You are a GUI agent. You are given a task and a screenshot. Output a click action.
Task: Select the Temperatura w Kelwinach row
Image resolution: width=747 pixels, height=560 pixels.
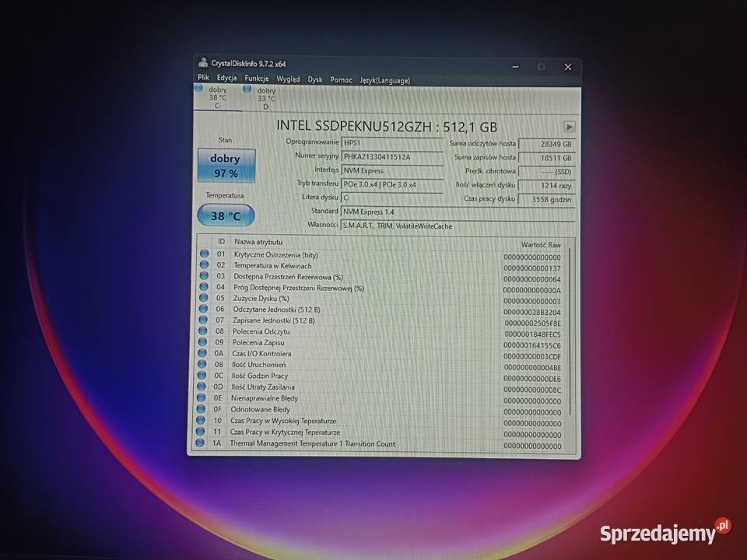click(272, 266)
